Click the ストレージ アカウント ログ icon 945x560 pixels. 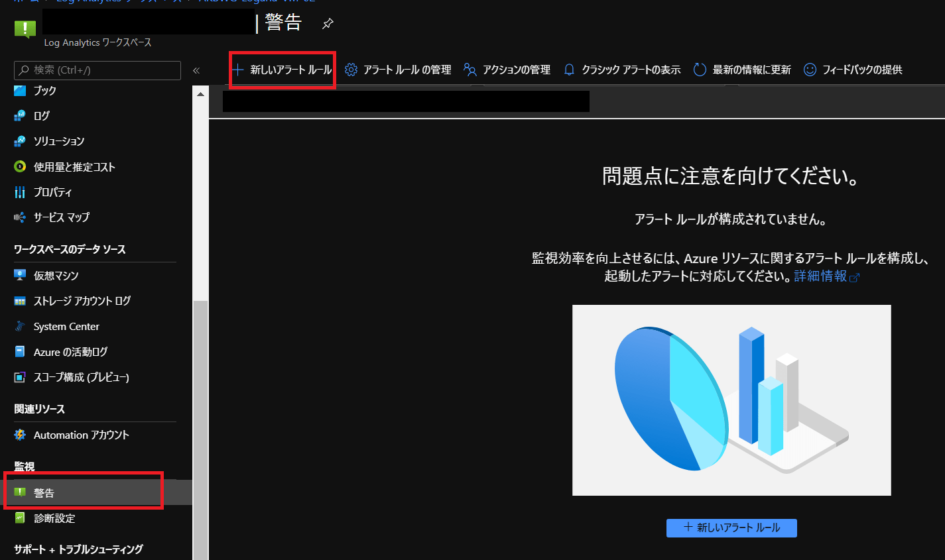[20, 301]
